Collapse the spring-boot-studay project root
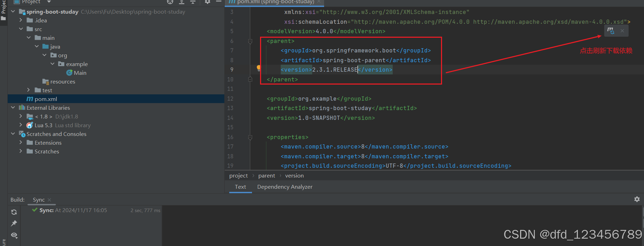 tap(13, 12)
